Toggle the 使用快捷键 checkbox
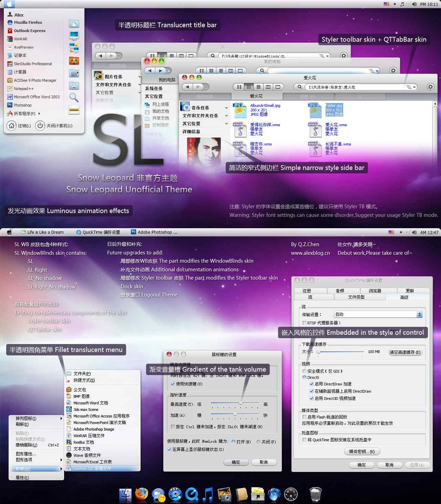 173,384
